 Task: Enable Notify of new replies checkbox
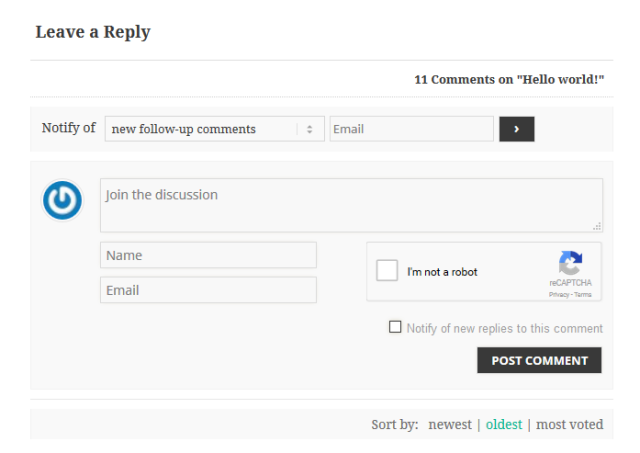coord(395,327)
